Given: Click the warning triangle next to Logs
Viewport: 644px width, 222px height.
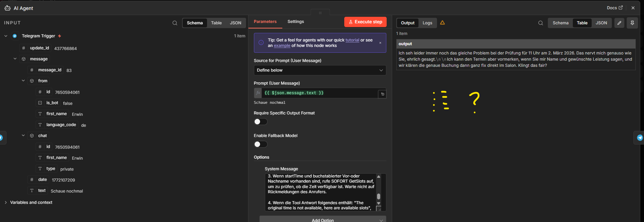Looking at the screenshot, I should (442, 23).
